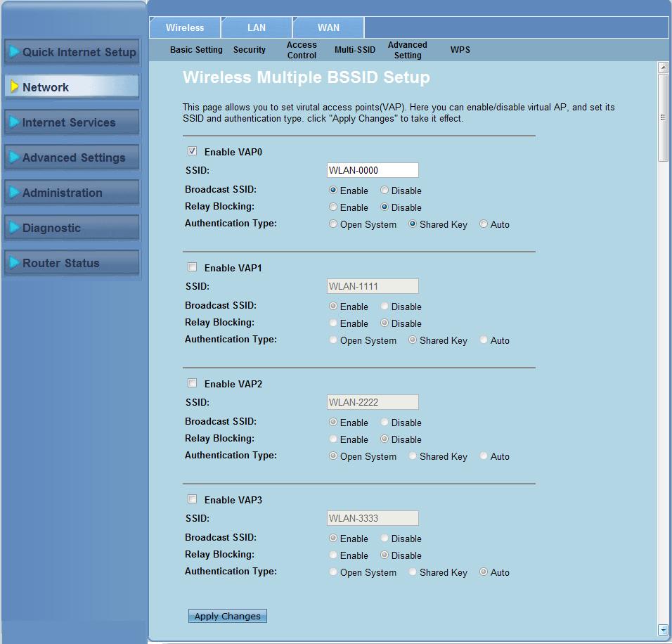Screen dimensions: 672x644
Task: Select Network in the sidebar
Action: click(72, 87)
